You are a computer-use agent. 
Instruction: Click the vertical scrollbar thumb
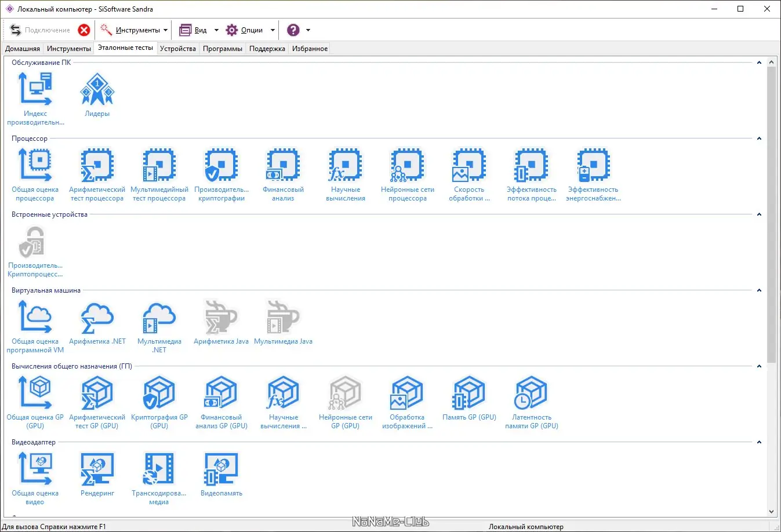pos(771,214)
